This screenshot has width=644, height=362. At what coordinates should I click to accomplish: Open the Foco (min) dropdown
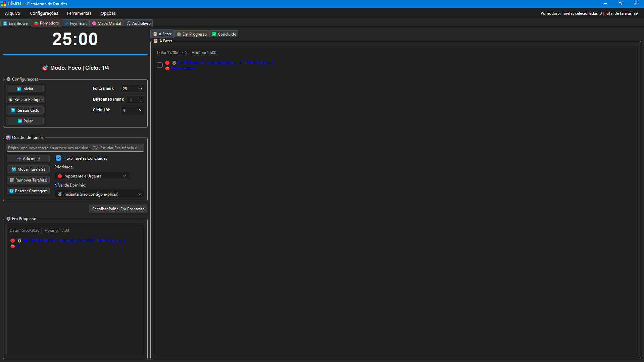[x=133, y=89]
